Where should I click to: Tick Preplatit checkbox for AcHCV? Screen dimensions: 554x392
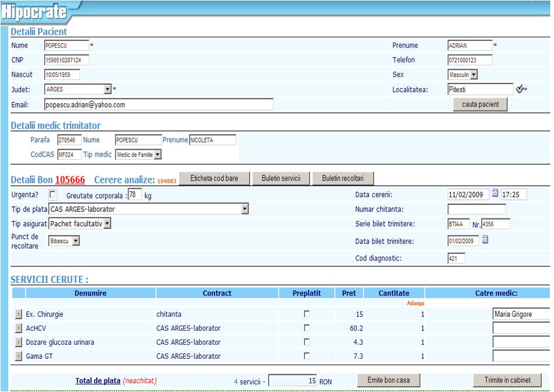point(307,328)
